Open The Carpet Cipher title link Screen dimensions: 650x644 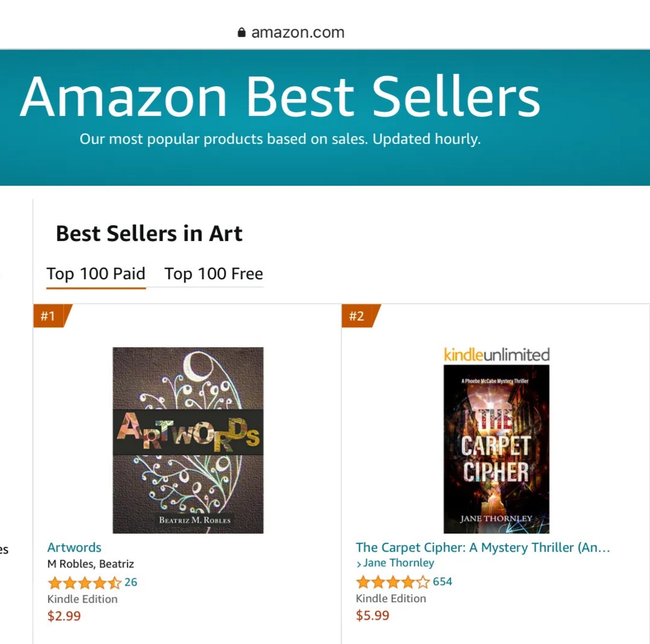coord(482,547)
